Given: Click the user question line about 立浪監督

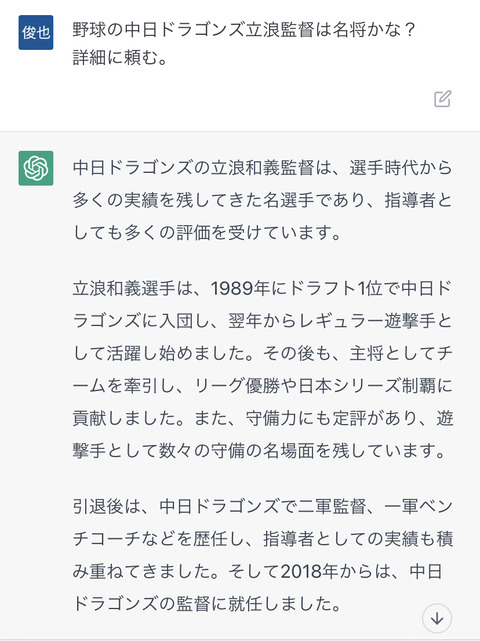Looking at the screenshot, I should coord(244,31).
